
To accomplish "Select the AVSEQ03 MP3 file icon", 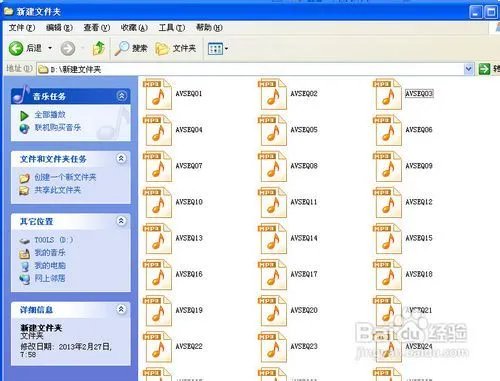I will tap(387, 94).
